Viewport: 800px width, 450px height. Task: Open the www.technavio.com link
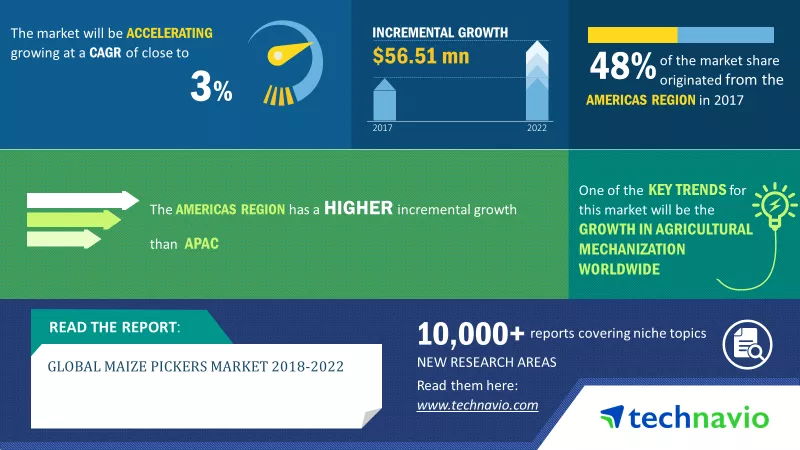coord(477,405)
